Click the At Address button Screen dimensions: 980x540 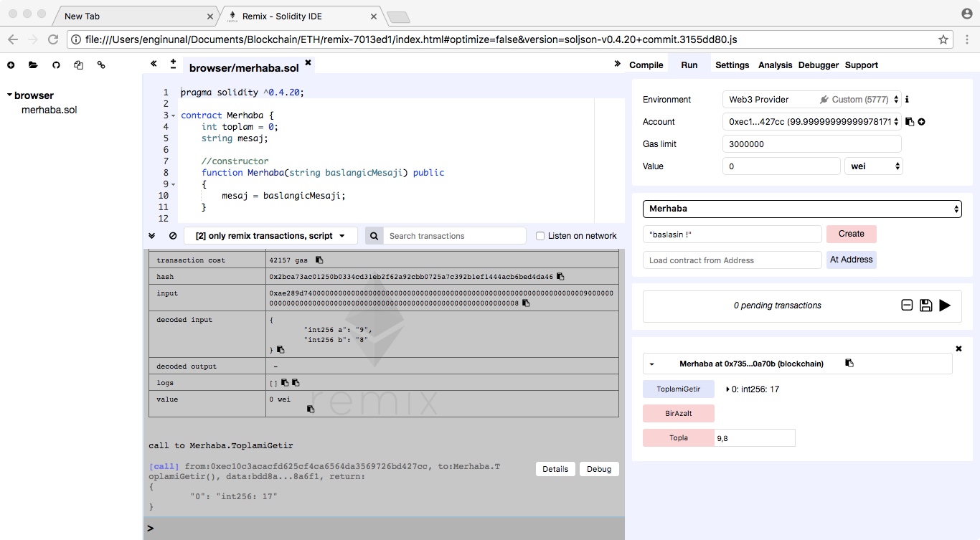pos(852,260)
